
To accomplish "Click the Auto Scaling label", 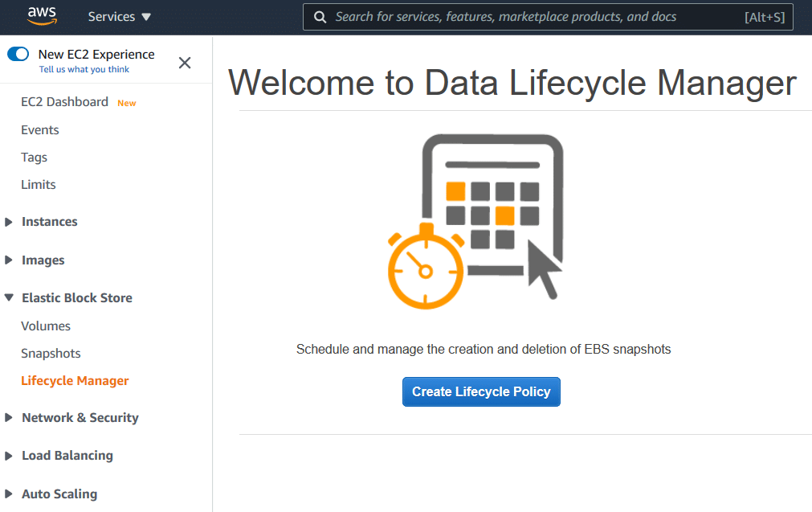I will (59, 494).
